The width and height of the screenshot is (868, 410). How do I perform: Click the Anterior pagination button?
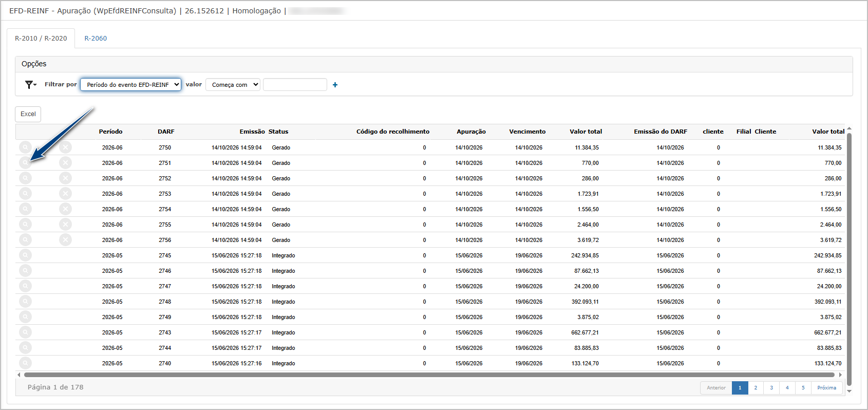click(716, 388)
